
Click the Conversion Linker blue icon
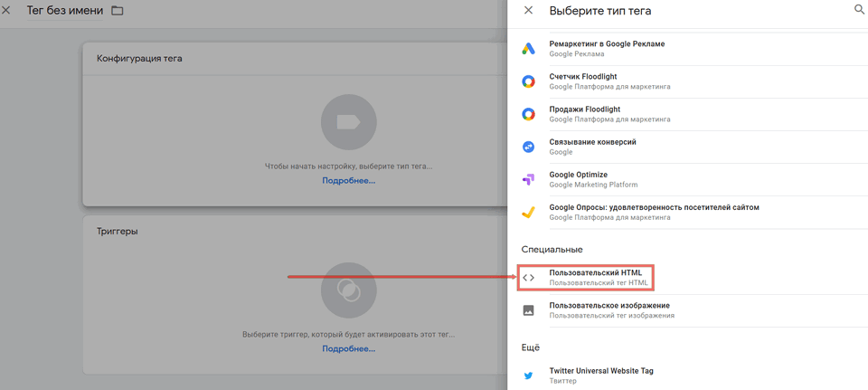point(528,147)
